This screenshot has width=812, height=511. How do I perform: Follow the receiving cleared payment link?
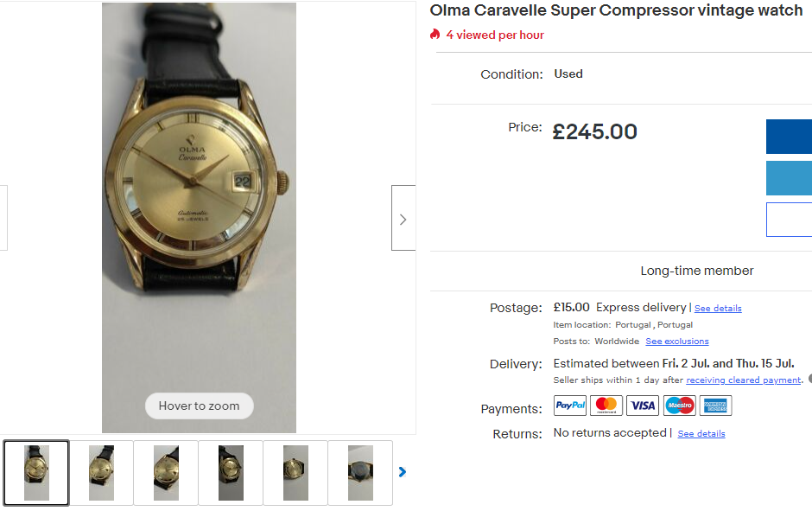click(x=744, y=380)
